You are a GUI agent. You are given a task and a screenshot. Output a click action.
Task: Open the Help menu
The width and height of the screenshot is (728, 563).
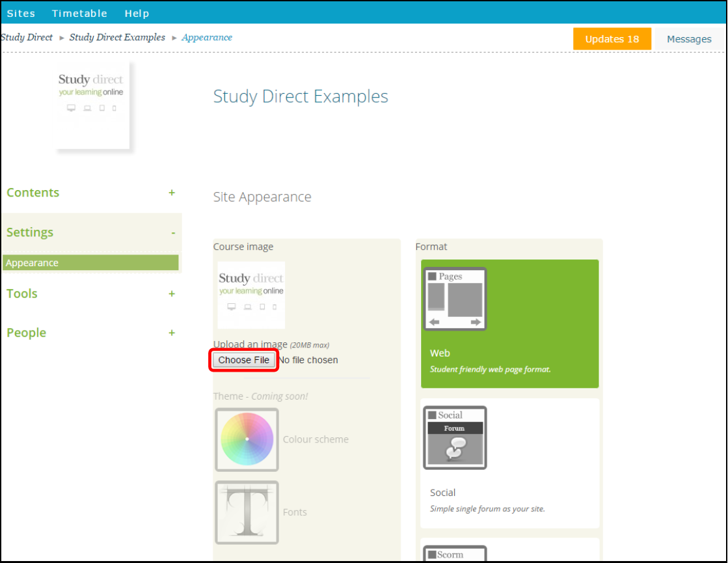point(137,14)
